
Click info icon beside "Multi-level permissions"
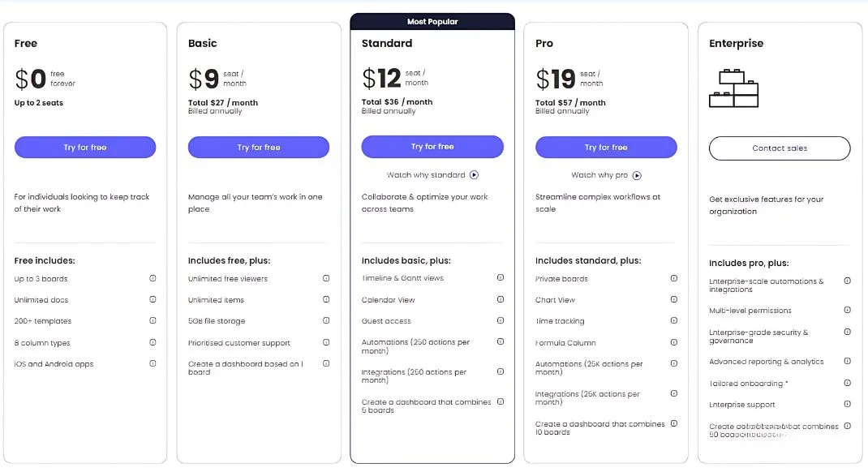(x=848, y=310)
